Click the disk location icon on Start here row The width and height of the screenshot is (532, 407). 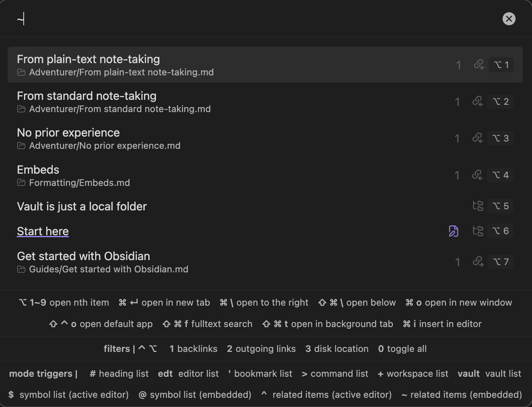point(478,231)
